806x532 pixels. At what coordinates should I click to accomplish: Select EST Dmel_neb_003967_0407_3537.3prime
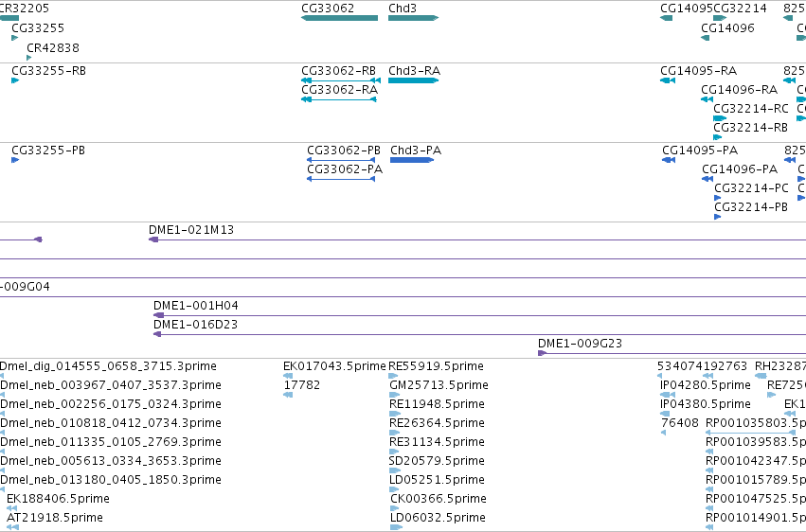pyautogui.click(x=111, y=385)
